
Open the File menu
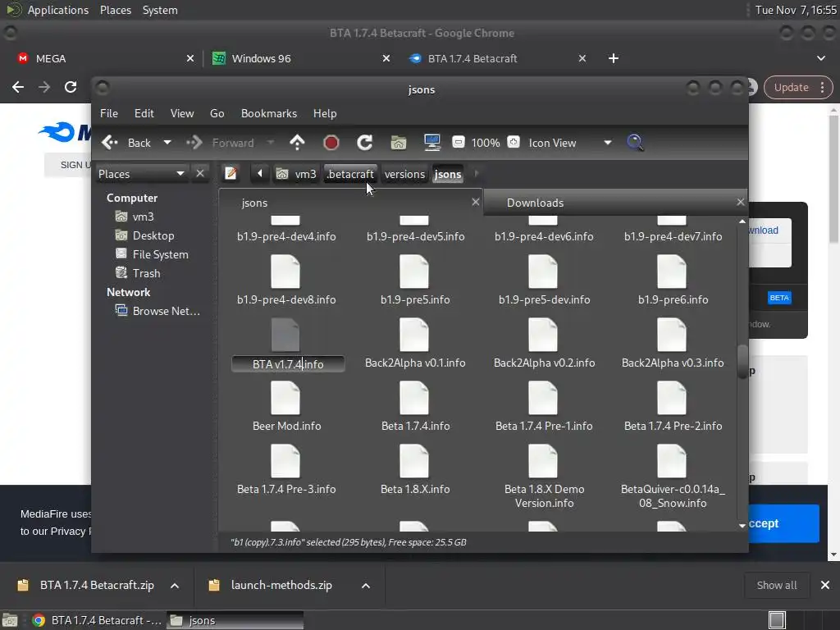[x=109, y=113]
